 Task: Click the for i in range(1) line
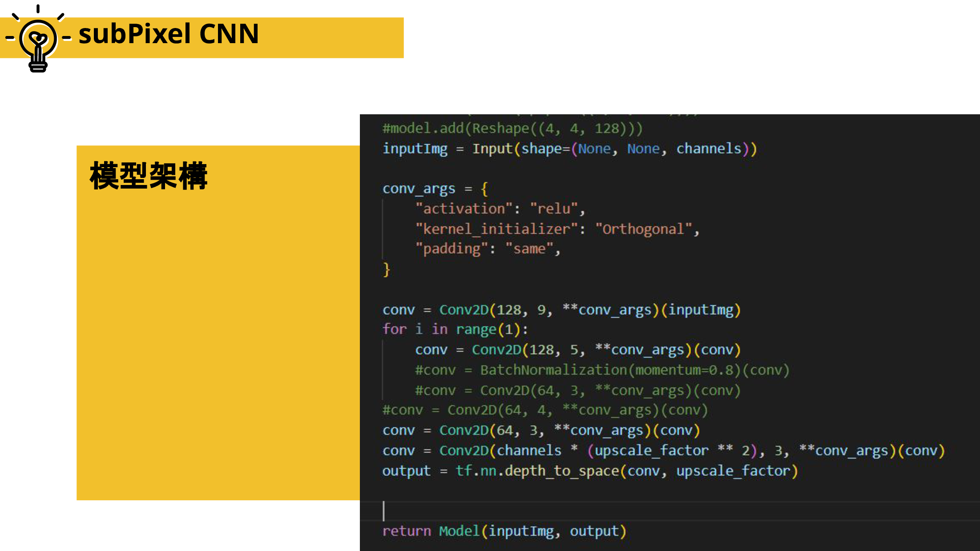click(455, 330)
